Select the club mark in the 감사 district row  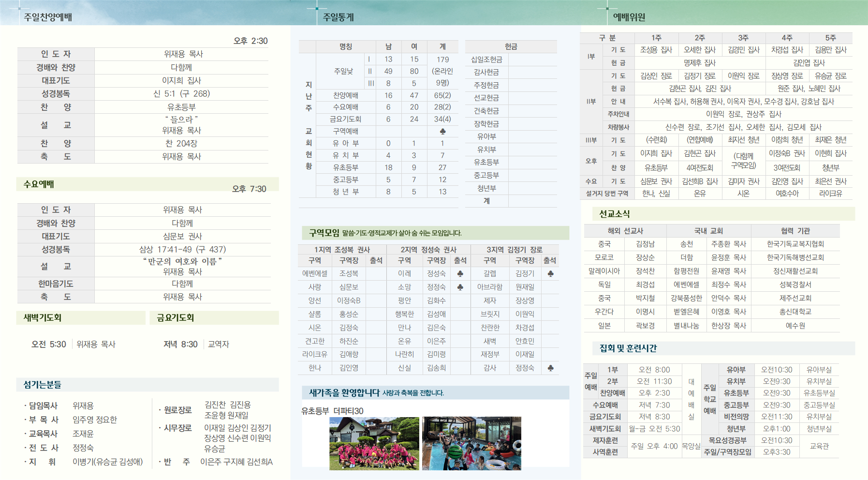coord(550,368)
